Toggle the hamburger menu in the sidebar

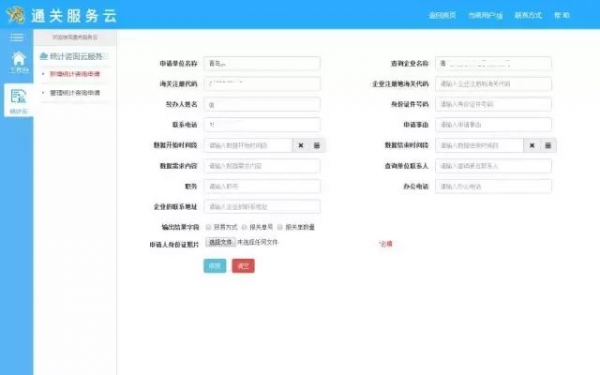(16, 37)
